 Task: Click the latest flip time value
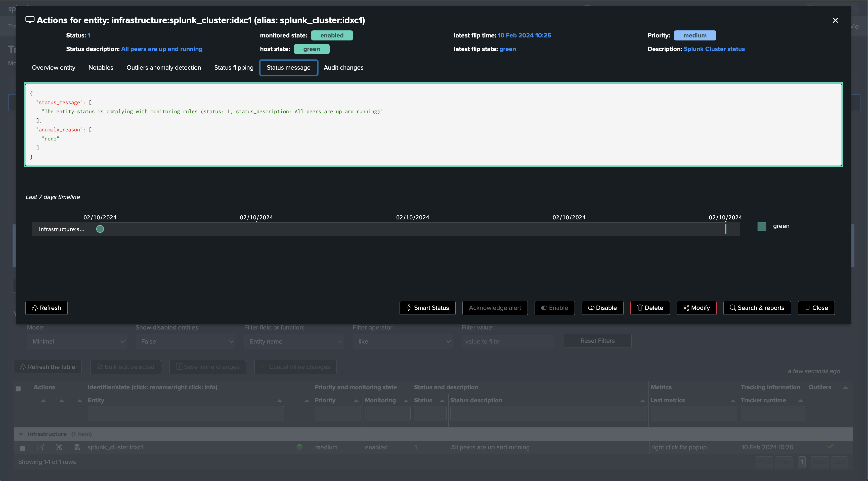point(524,35)
